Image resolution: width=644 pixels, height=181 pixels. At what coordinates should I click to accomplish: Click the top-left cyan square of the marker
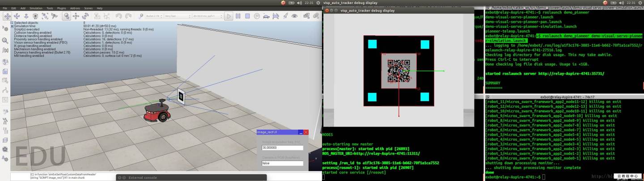click(372, 44)
